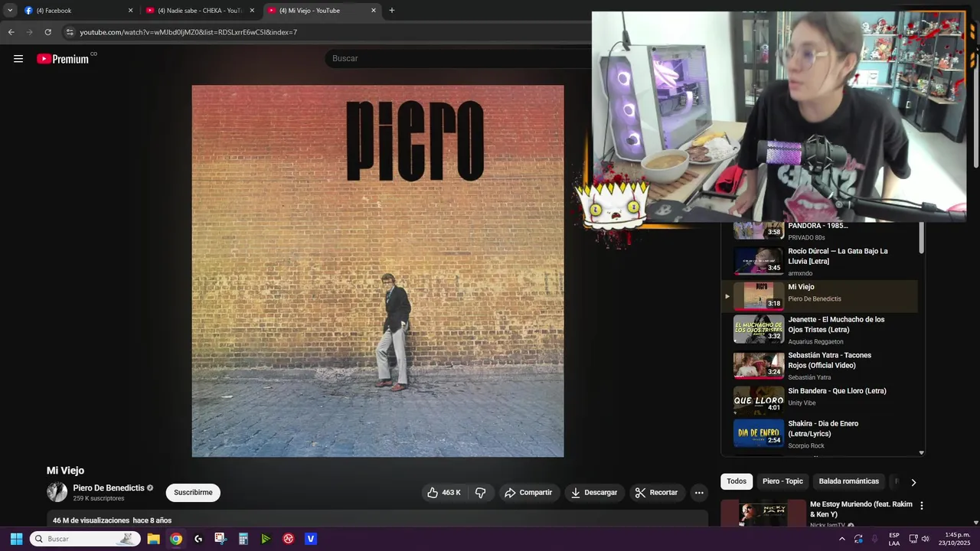The width and height of the screenshot is (980, 551).
Task: Toggle the microphone tray icon
Action: [x=875, y=539]
